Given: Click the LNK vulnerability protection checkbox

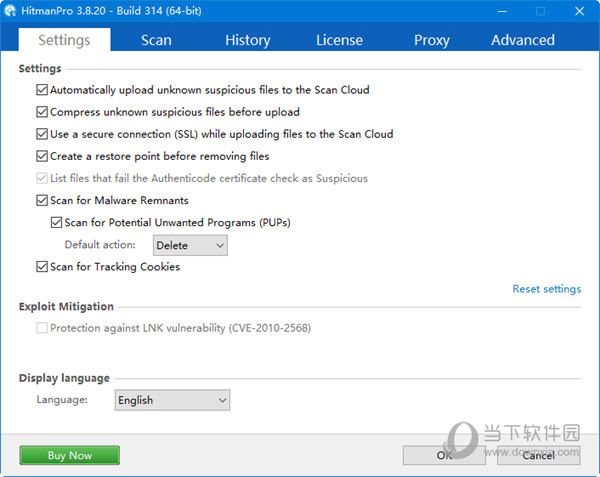Looking at the screenshot, I should tap(42, 328).
